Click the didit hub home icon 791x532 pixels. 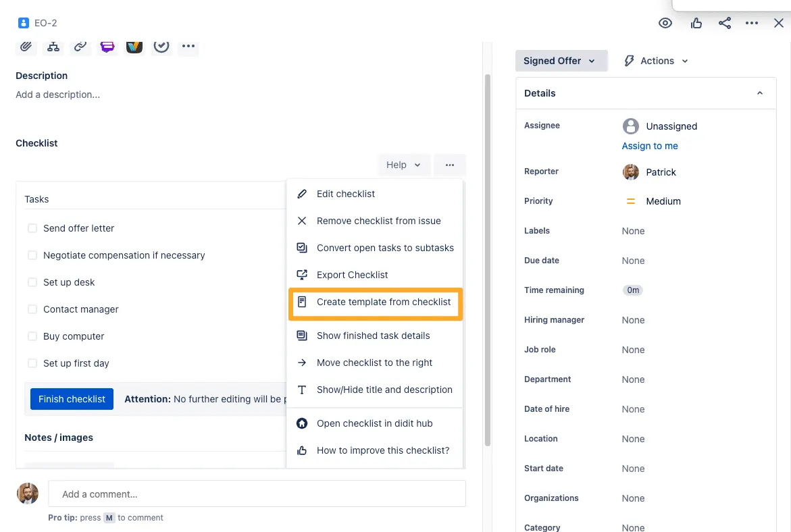(x=302, y=423)
